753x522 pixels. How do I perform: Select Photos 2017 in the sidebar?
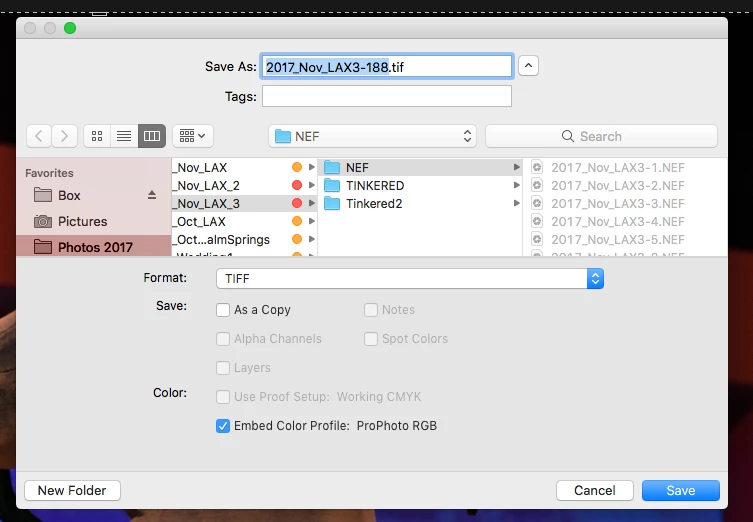pos(94,247)
